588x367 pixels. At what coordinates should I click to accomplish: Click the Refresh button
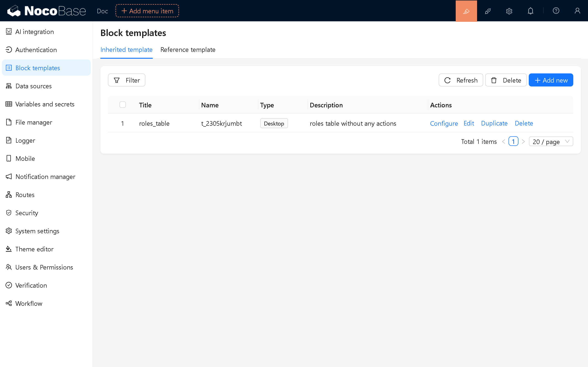(x=461, y=80)
